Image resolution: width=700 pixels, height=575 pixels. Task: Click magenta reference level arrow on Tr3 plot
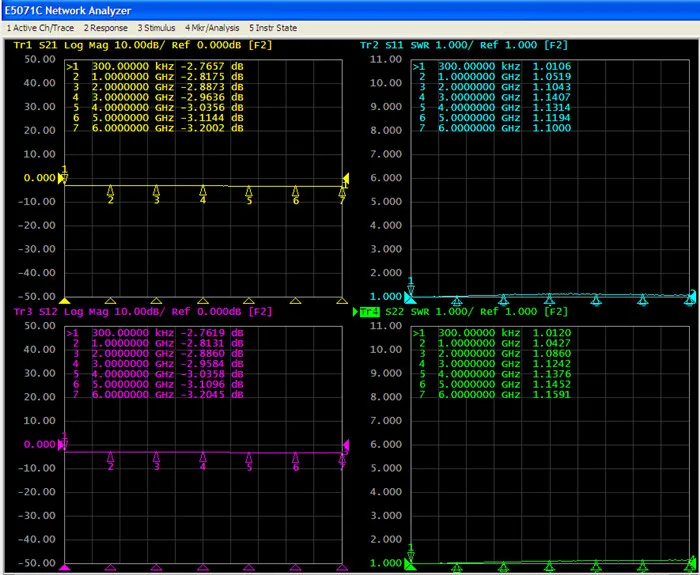63,445
